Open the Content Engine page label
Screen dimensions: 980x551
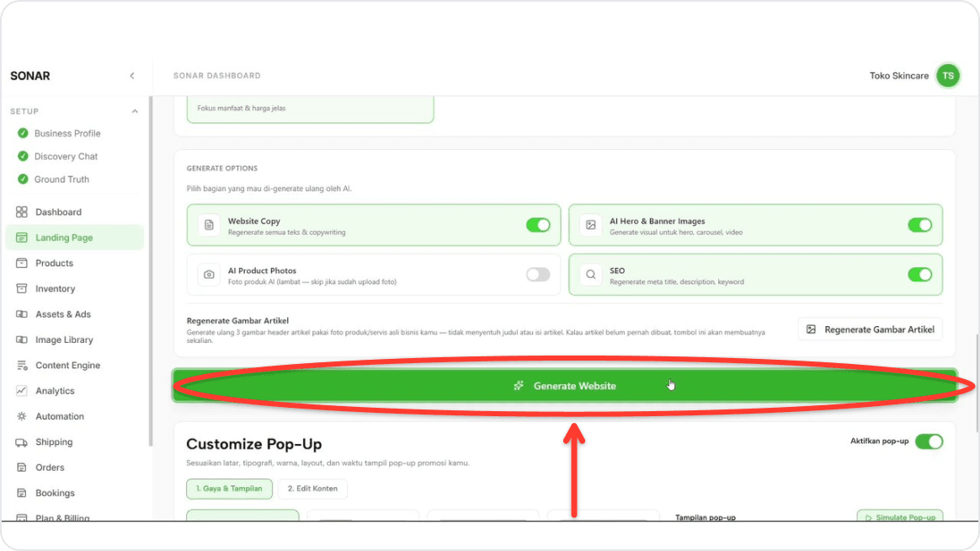[67, 366]
